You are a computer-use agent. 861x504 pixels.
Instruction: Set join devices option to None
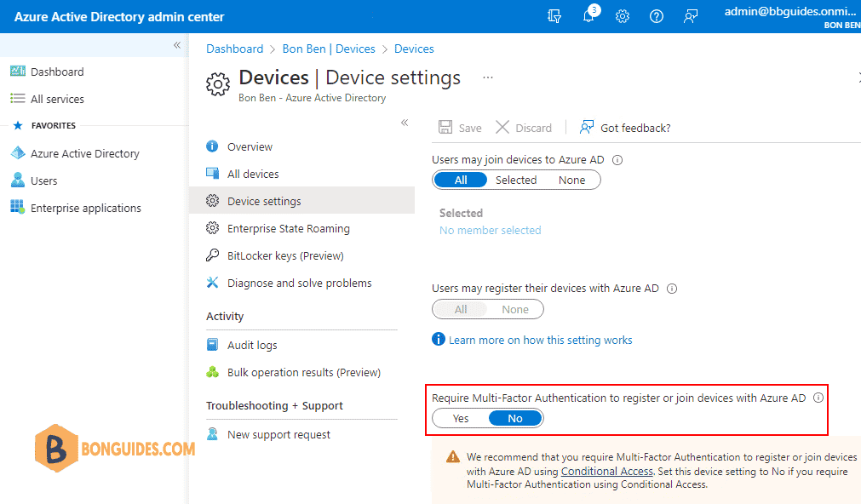pyautogui.click(x=571, y=180)
